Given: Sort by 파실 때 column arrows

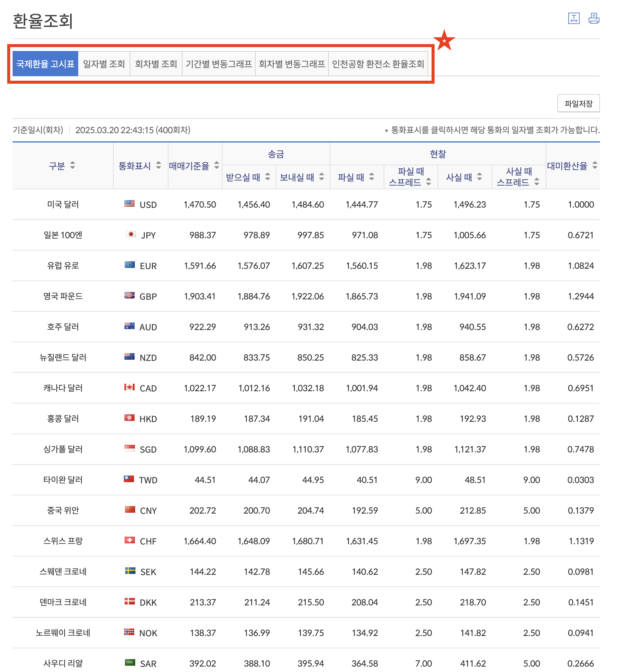Looking at the screenshot, I should (x=372, y=176).
